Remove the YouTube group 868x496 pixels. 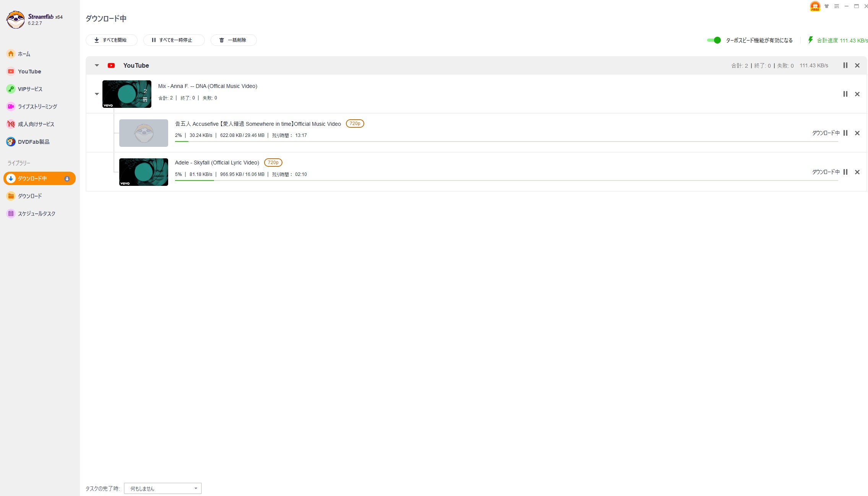[857, 65]
